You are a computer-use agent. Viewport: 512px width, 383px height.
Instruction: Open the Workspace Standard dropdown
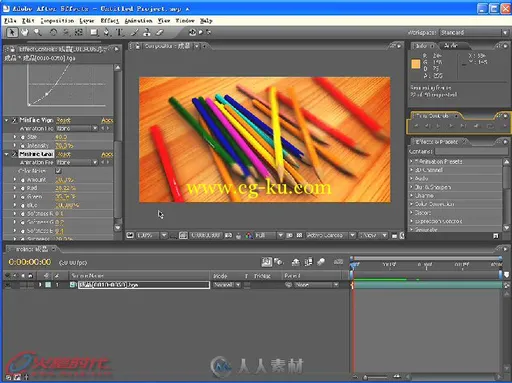coord(474,32)
